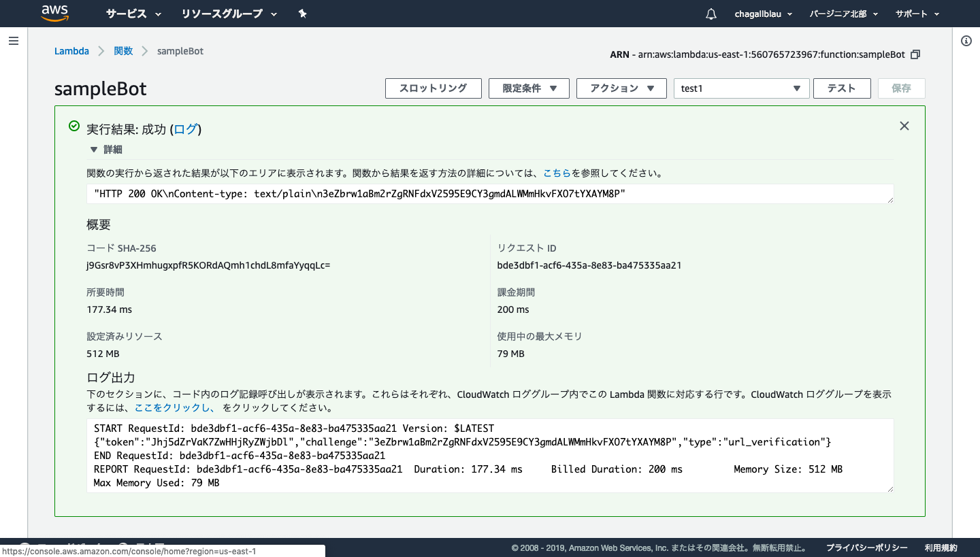
Task: Collapse the 詳細 details section
Action: (106, 150)
